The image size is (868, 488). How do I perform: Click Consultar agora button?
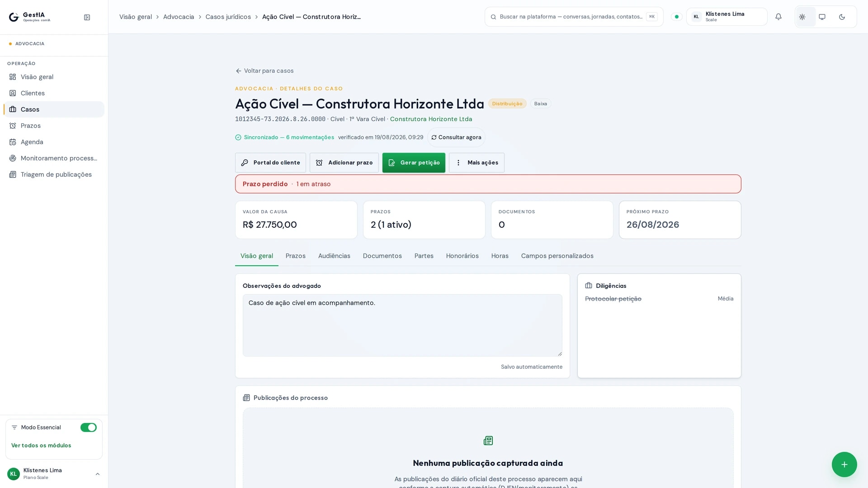[x=456, y=137]
